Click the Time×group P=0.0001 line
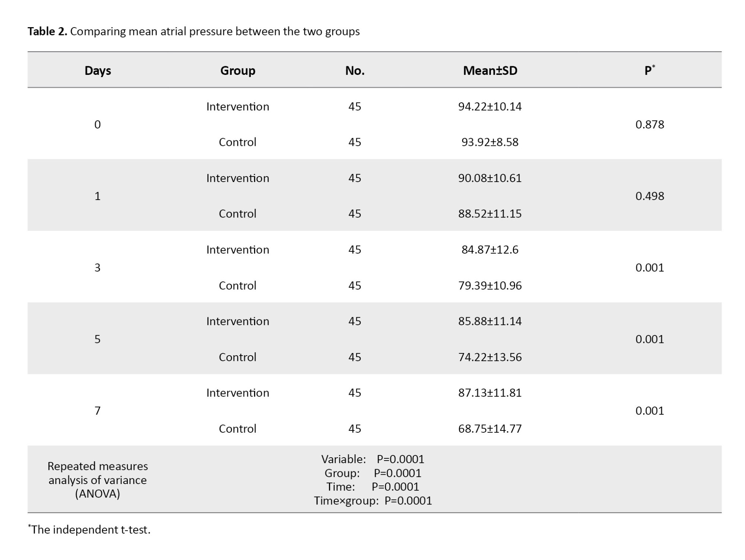 [372, 500]
